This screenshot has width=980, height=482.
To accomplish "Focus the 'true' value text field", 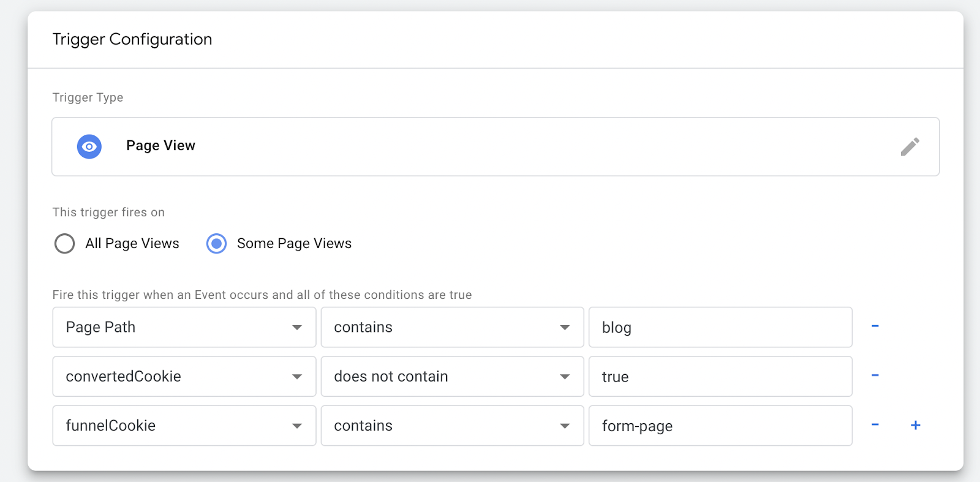I will 720,376.
